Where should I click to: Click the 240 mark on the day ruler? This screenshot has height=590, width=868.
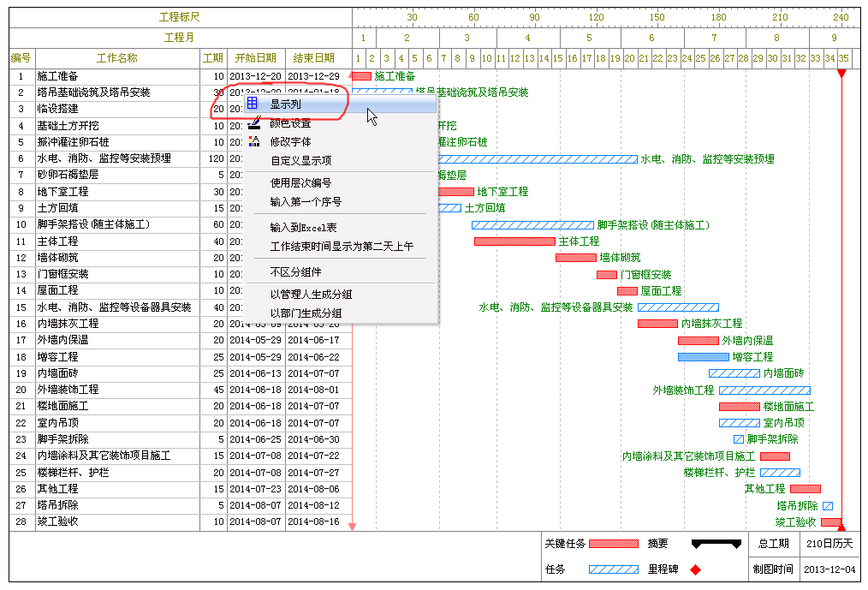point(841,17)
